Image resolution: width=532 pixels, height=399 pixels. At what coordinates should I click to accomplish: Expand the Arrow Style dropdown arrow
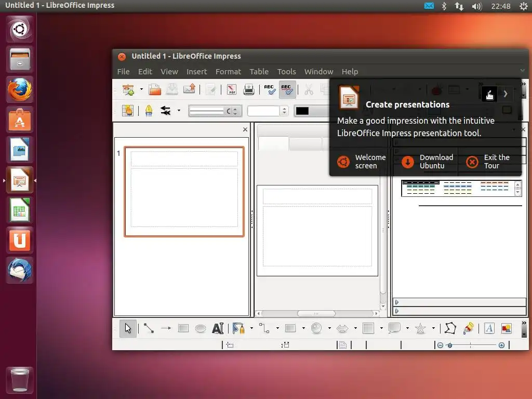pyautogui.click(x=179, y=111)
